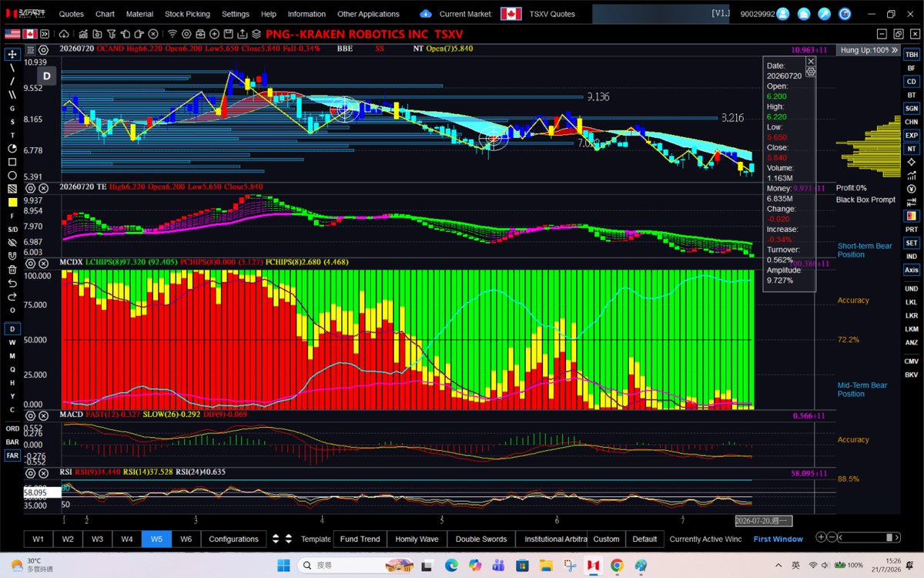
Task: Click the cloud icon beside Current Market
Action: pyautogui.click(x=426, y=14)
